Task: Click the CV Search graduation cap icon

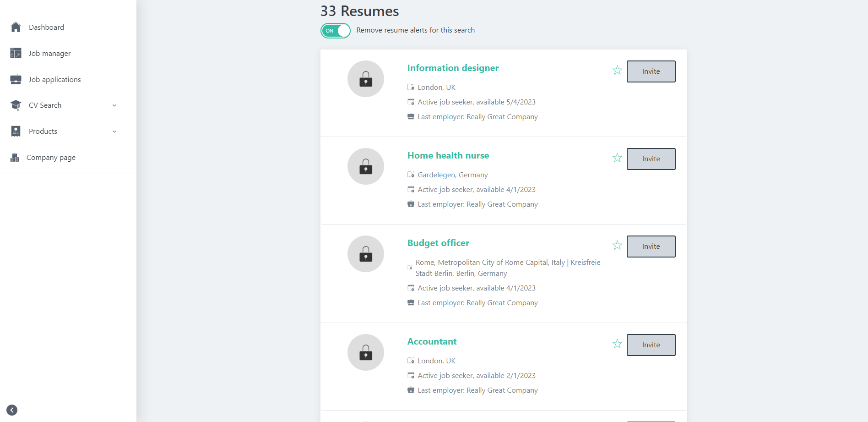Action: [x=16, y=105]
